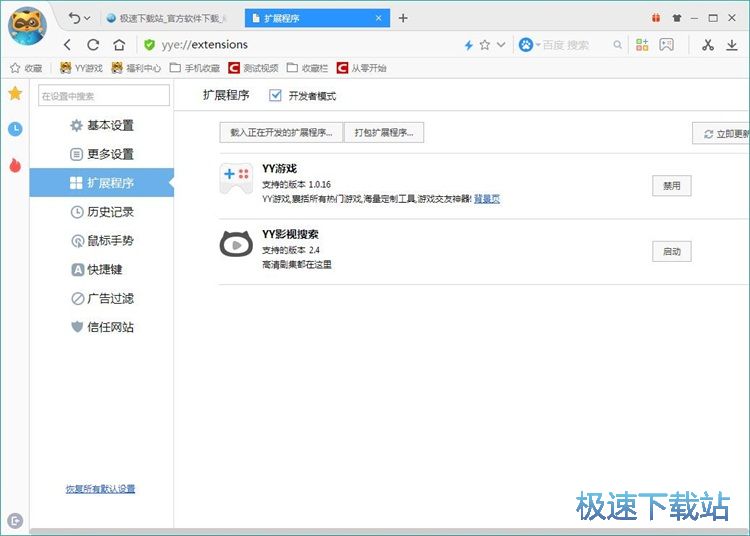Open the 从零开始 bookmark
This screenshot has width=750, height=536.
[x=362, y=68]
